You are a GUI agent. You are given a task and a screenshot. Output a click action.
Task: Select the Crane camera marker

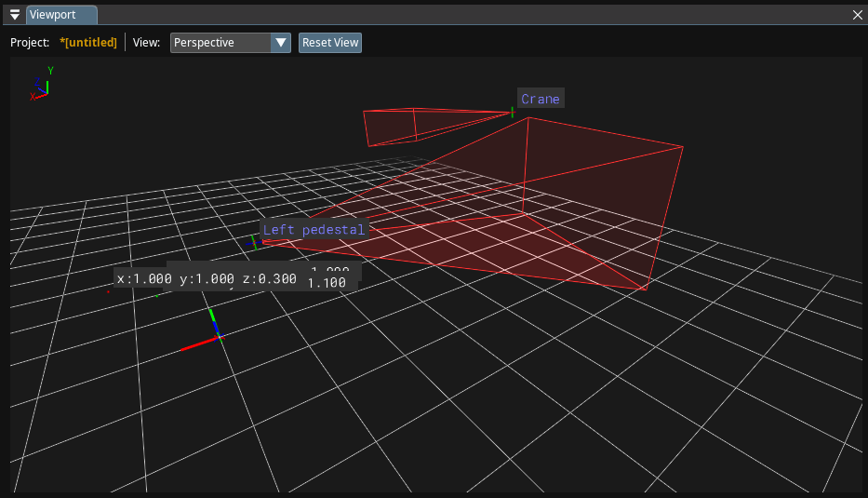pos(512,113)
